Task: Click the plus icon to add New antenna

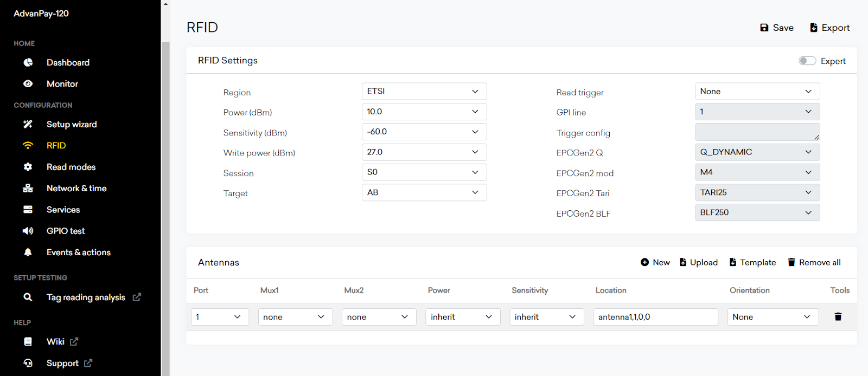Action: (x=644, y=262)
